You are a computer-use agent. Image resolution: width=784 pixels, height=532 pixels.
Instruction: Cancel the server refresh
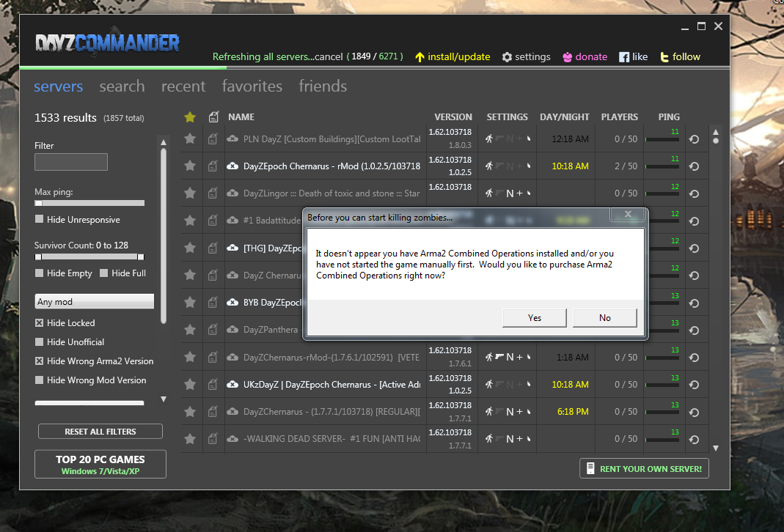[x=329, y=57]
